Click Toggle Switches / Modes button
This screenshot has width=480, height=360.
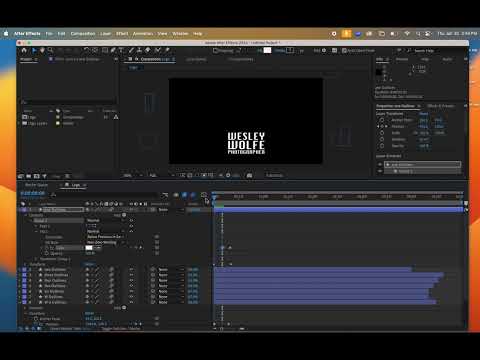(121, 329)
